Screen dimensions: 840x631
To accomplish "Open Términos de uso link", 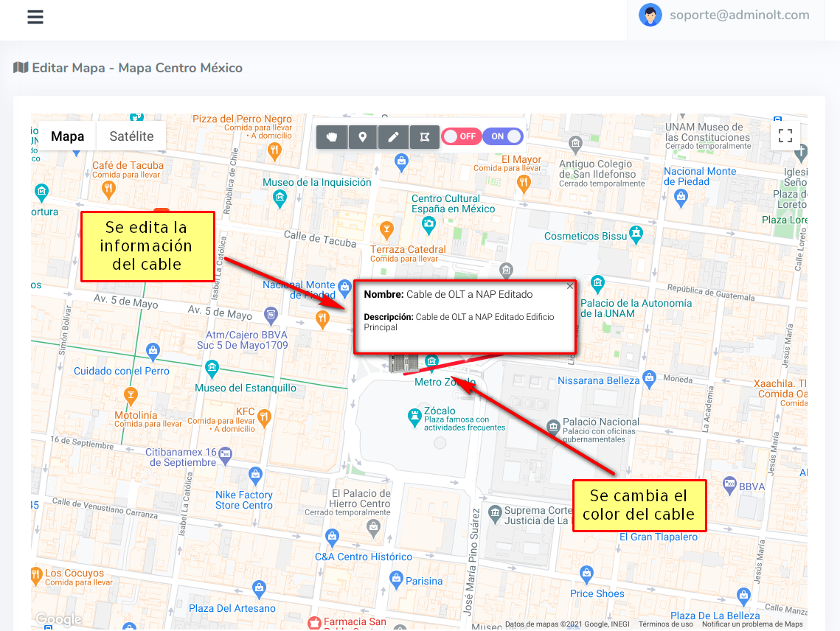I will click(x=665, y=624).
